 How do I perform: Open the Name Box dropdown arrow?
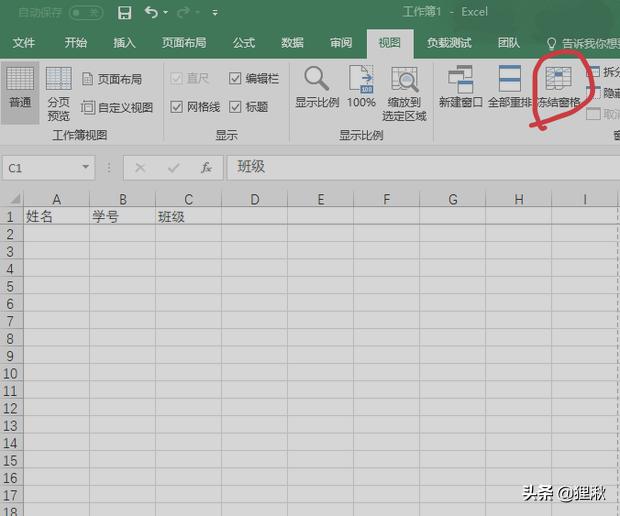click(x=84, y=168)
